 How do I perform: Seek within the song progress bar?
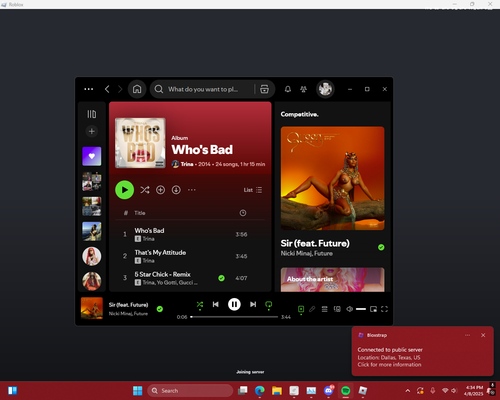click(234, 317)
